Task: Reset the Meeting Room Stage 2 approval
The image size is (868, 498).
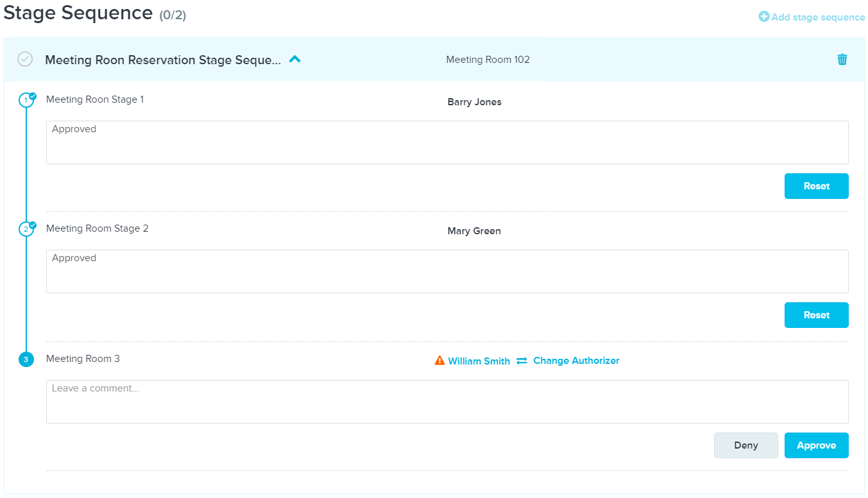Action: [x=817, y=315]
